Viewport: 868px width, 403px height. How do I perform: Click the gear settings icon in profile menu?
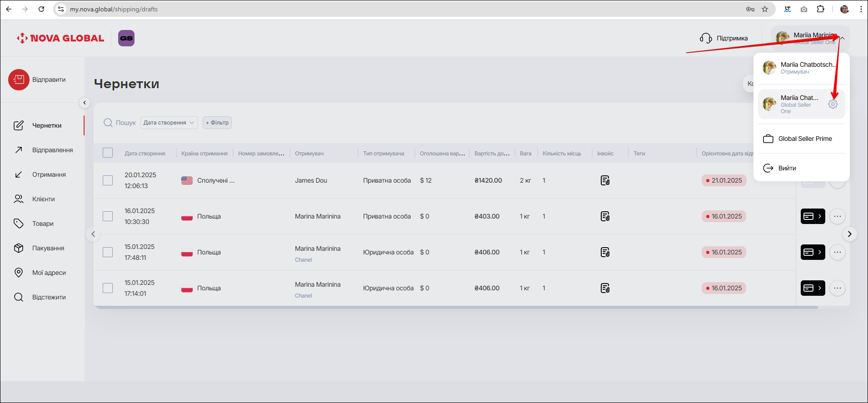click(833, 104)
